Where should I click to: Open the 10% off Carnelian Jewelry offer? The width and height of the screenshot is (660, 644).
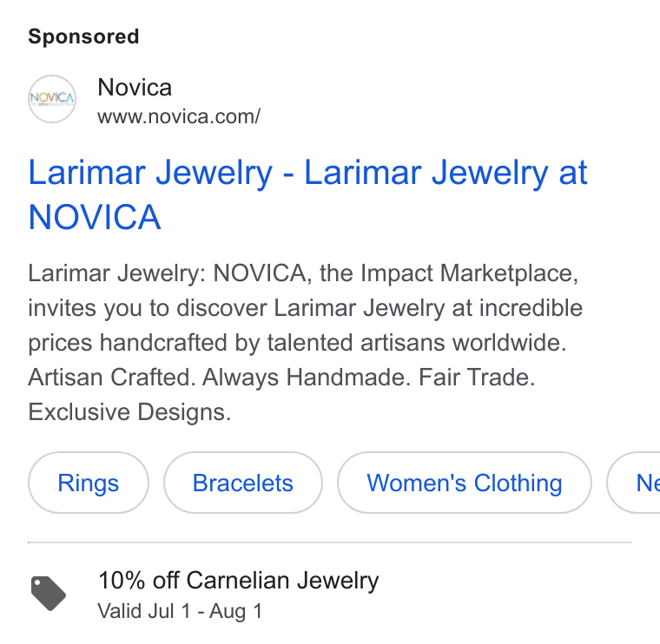(238, 581)
